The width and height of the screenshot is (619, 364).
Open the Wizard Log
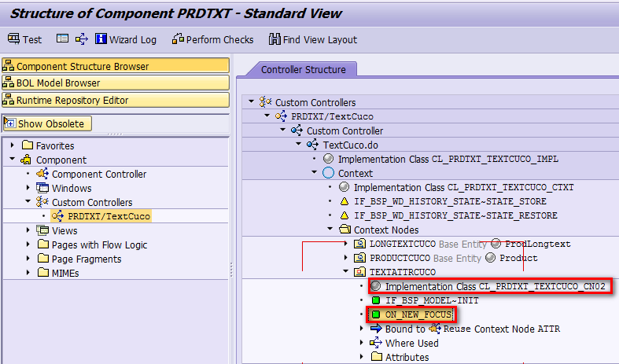coord(126,39)
